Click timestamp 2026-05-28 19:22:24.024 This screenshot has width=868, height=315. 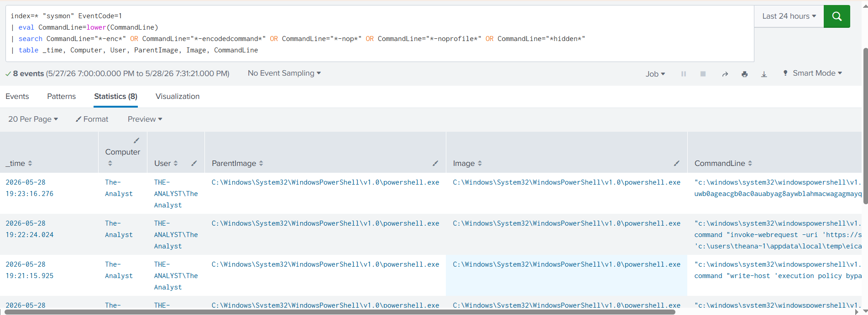[29, 229]
